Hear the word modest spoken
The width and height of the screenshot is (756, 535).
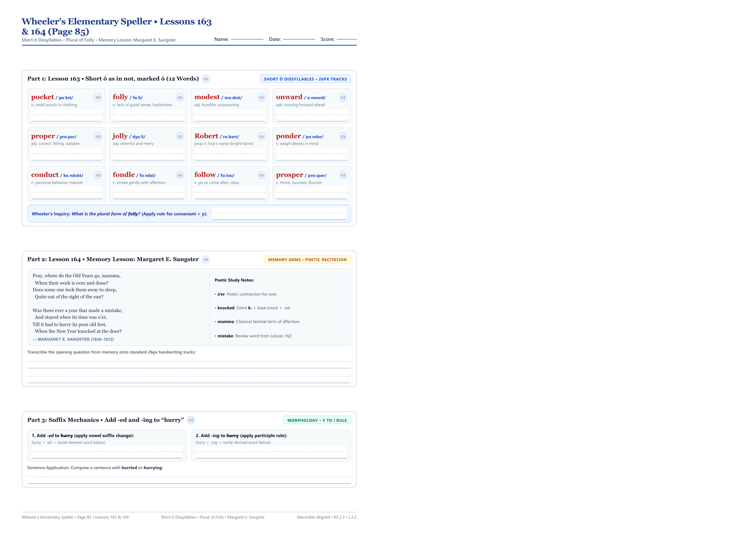tap(261, 98)
